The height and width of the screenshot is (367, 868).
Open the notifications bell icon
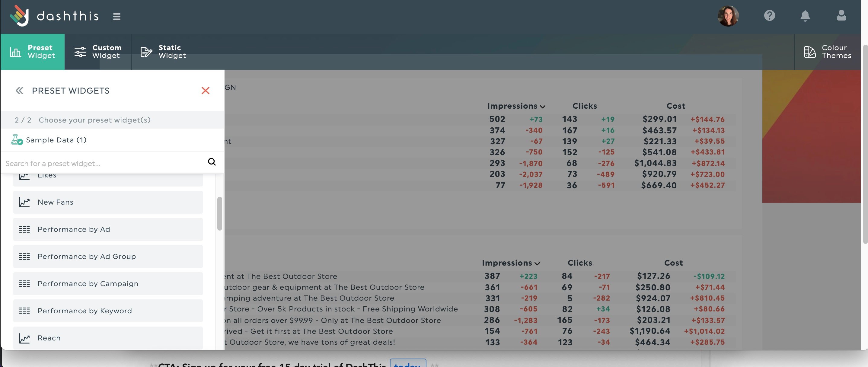[805, 16]
